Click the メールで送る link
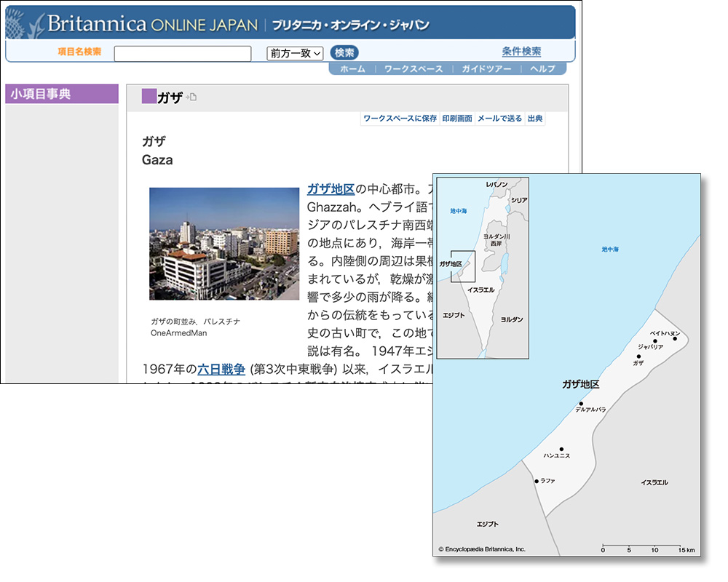The width and height of the screenshot is (728, 582). tap(499, 119)
